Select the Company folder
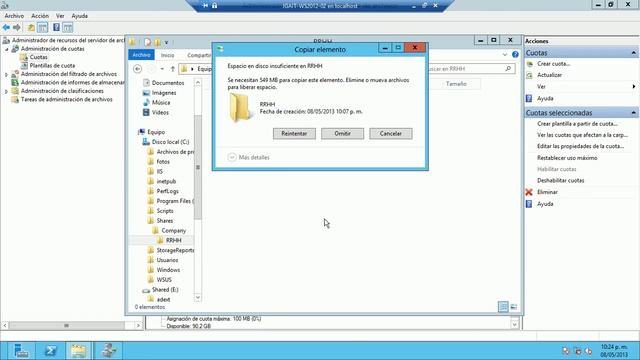This screenshot has width=640, height=360. [173, 230]
